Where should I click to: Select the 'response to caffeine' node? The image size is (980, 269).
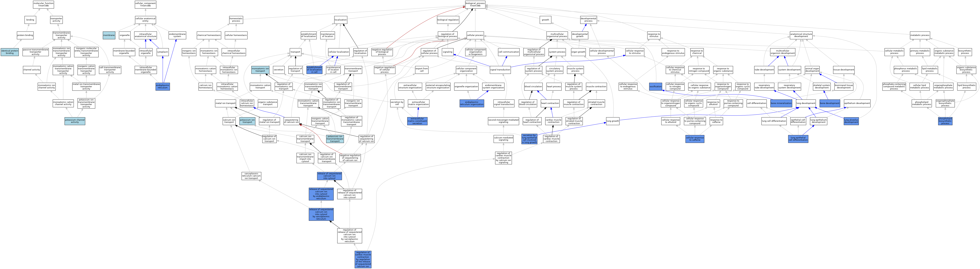point(716,121)
